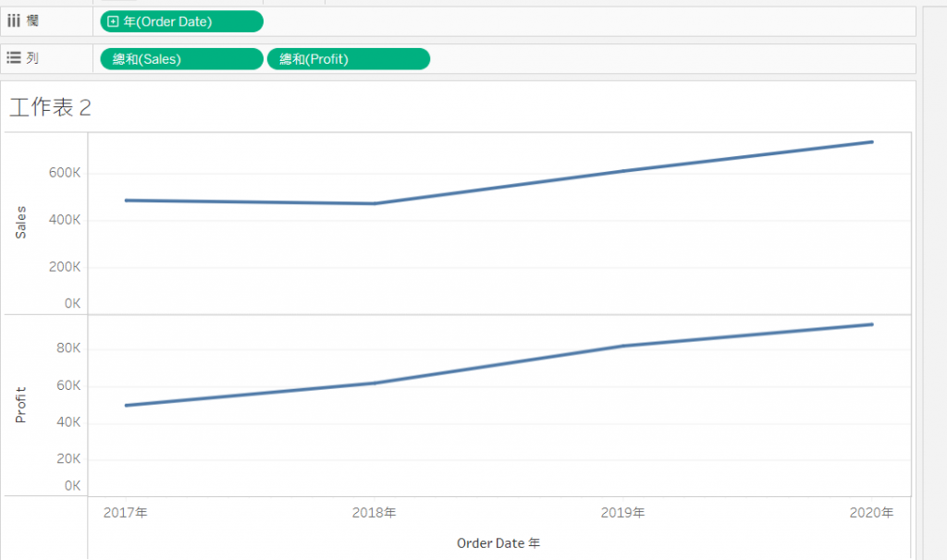Image resolution: width=947 pixels, height=560 pixels.
Task: Select the 總和(Profit) row pill
Action: 349,59
